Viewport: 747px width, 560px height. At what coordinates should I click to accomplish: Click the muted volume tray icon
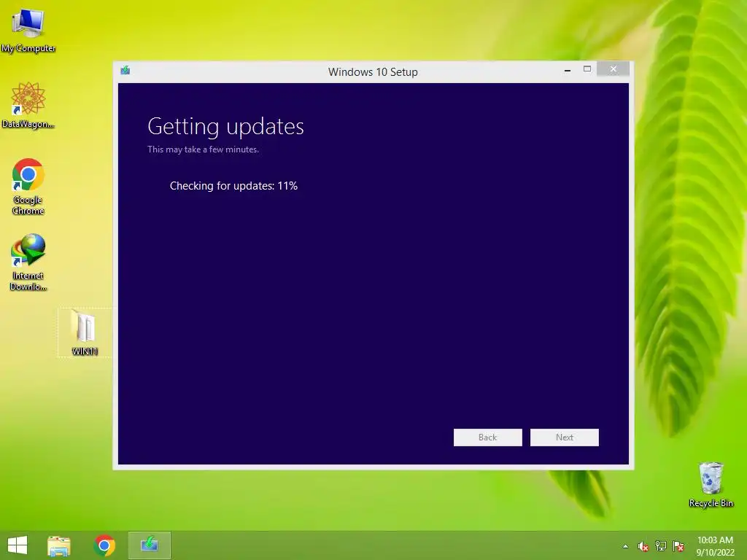tap(643, 546)
